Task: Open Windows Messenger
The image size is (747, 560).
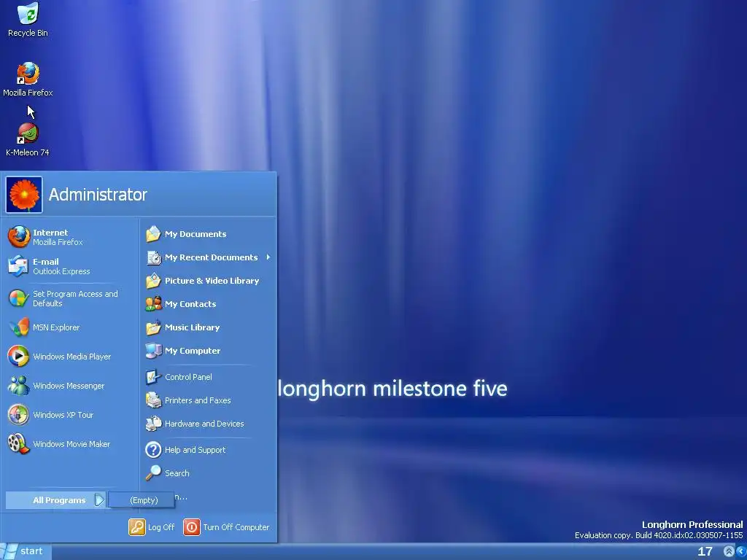Action: point(69,386)
